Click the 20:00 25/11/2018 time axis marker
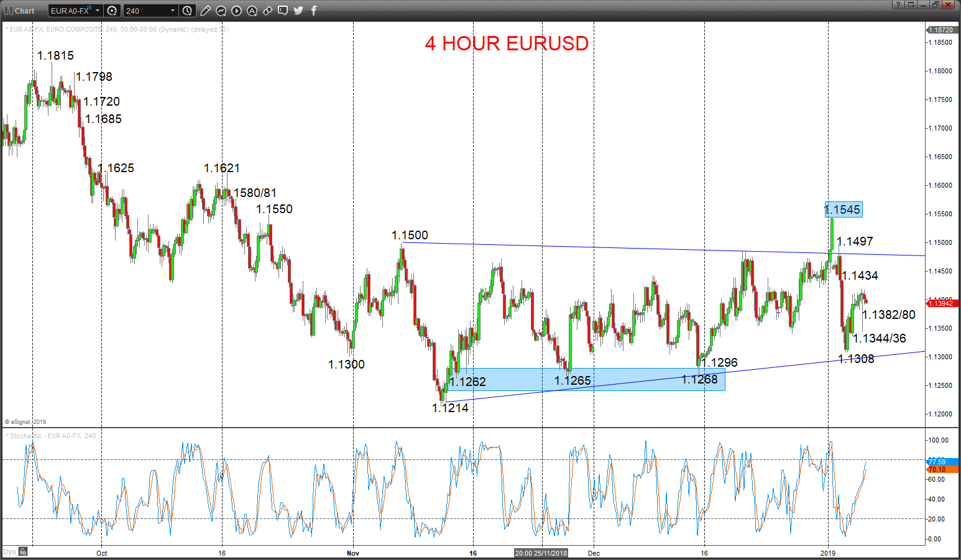This screenshot has width=961, height=560. 541,553
